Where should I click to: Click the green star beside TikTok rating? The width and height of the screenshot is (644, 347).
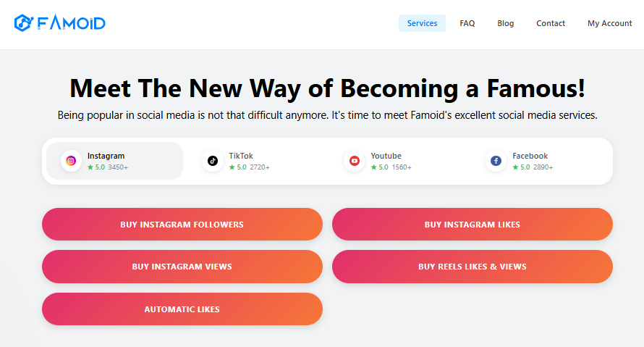point(232,167)
